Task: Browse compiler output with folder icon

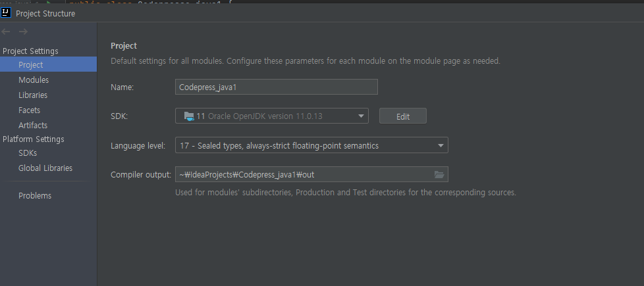Action: click(x=439, y=175)
